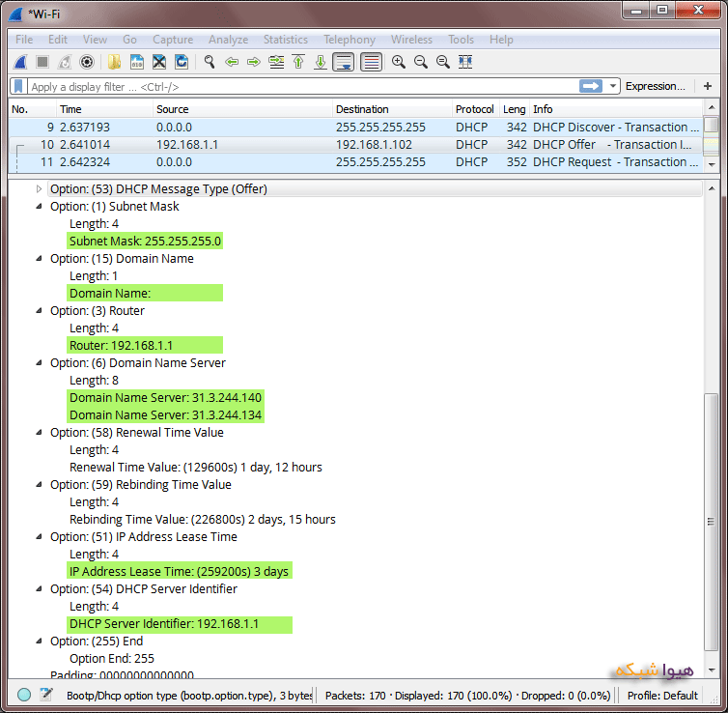This screenshot has height=713, width=728.
Task: Jump to the first packet icon
Action: click(298, 62)
